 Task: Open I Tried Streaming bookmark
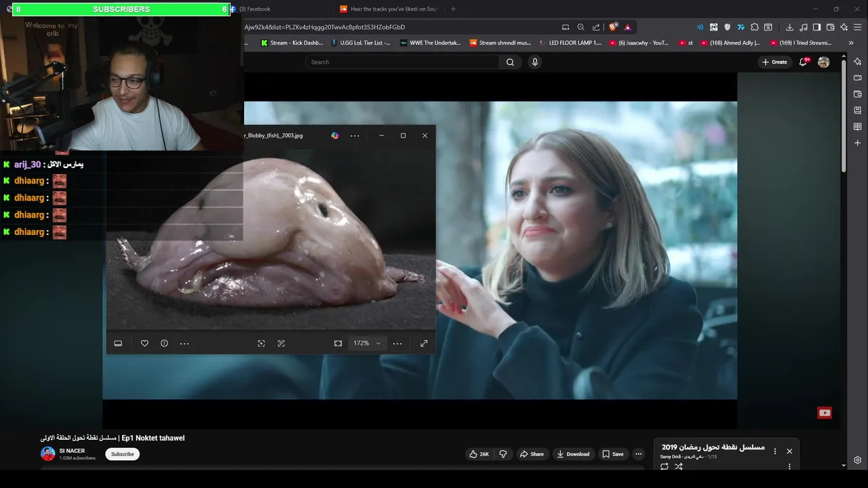pyautogui.click(x=801, y=43)
